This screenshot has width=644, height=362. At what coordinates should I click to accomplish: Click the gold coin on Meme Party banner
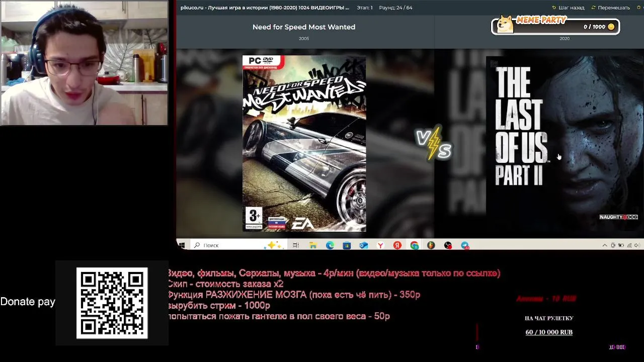(611, 27)
